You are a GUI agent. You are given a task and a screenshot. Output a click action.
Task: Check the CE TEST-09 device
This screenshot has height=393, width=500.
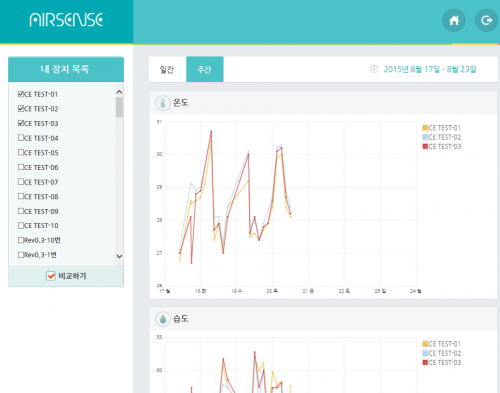tap(21, 211)
